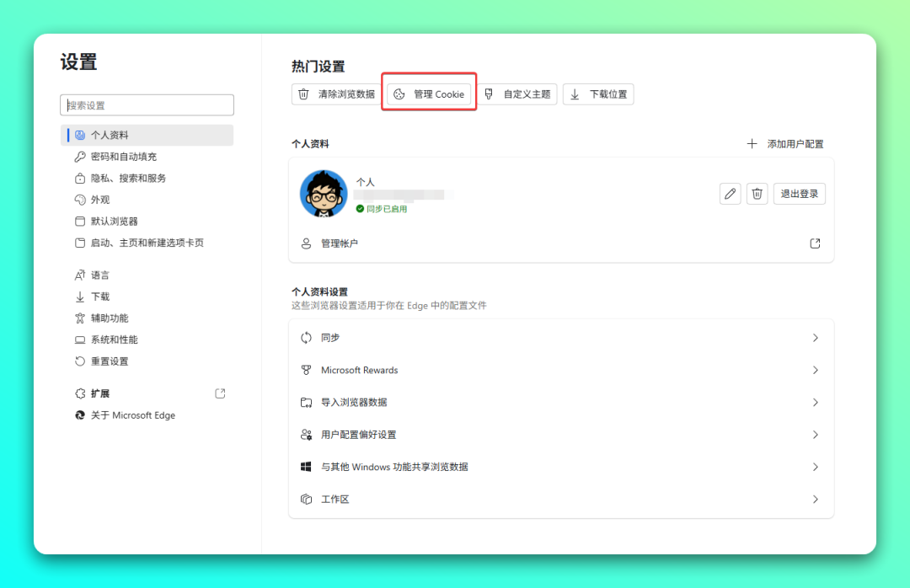Click the 导入浏览器数据 folder icon
Screen dimensions: 910x588
click(x=306, y=403)
